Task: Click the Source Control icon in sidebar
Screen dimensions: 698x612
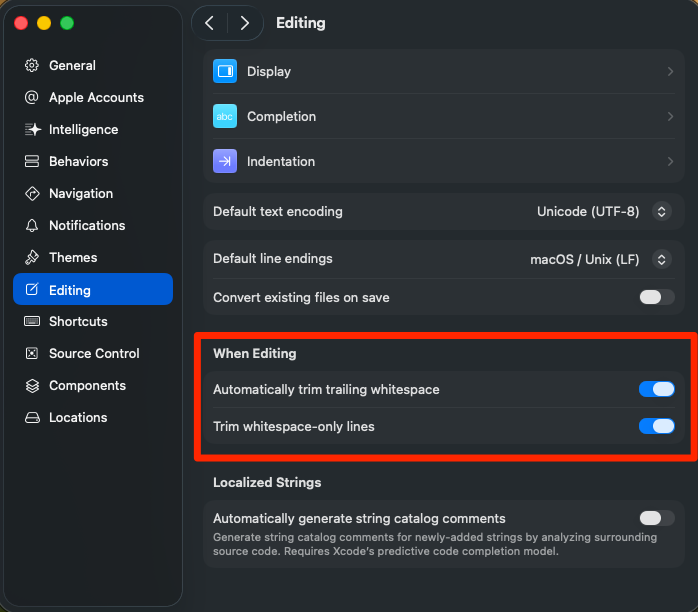Action: pyautogui.click(x=32, y=354)
